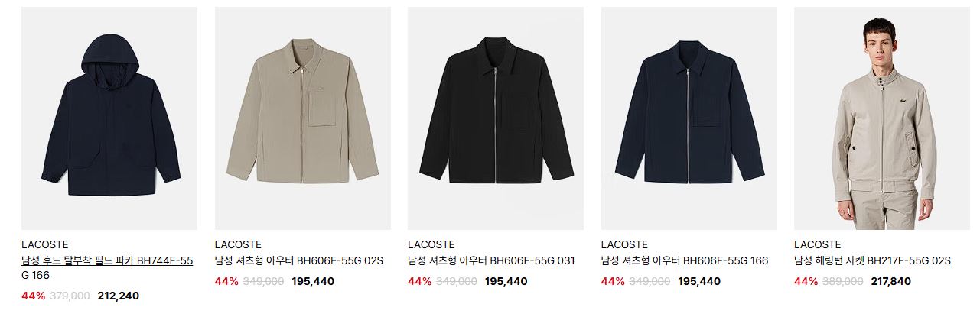Click the 212,240 sale price
Viewport: 980px width, 330px height.
coord(119,296)
